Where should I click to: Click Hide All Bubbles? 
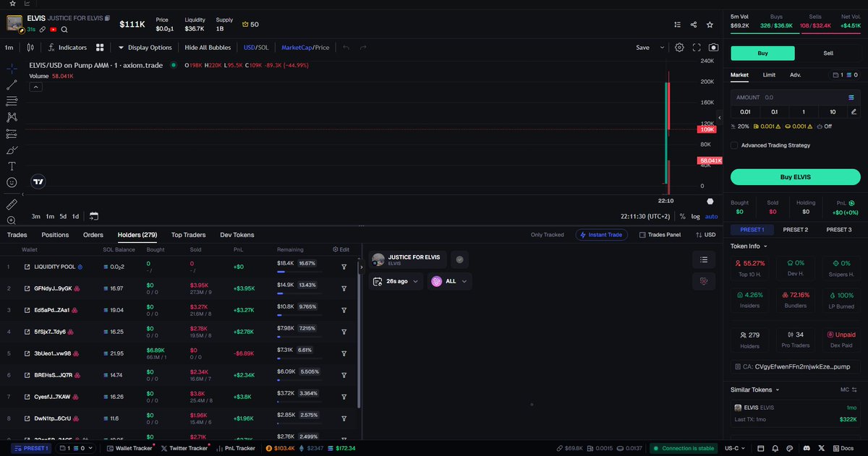pos(208,48)
